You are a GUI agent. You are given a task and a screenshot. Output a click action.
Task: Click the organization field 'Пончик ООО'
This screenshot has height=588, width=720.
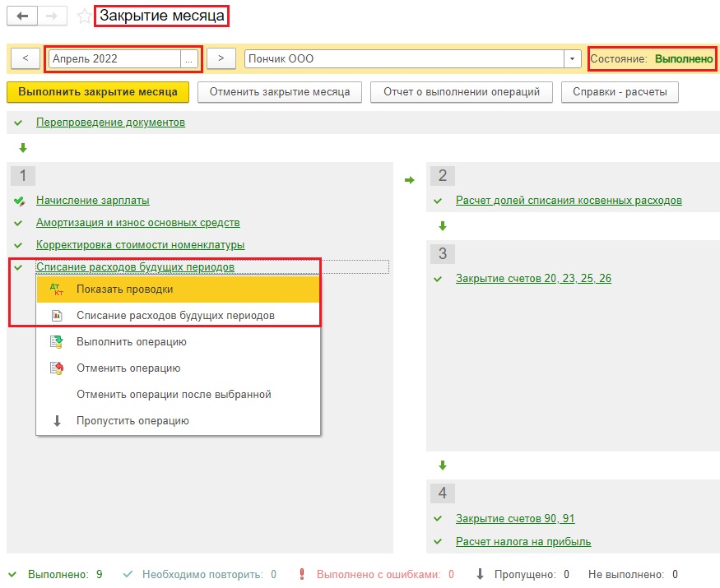(404, 58)
